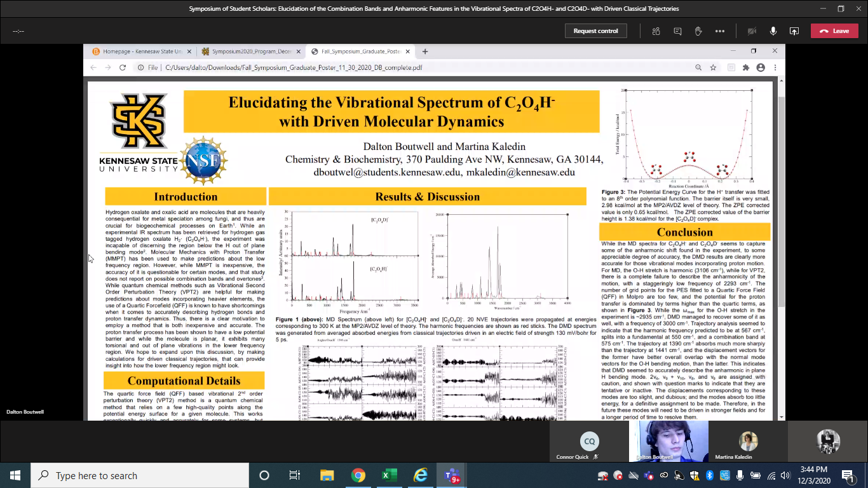Viewport: 868px width, 488px height.
Task: Open File Explorer from taskbar
Action: (x=327, y=475)
